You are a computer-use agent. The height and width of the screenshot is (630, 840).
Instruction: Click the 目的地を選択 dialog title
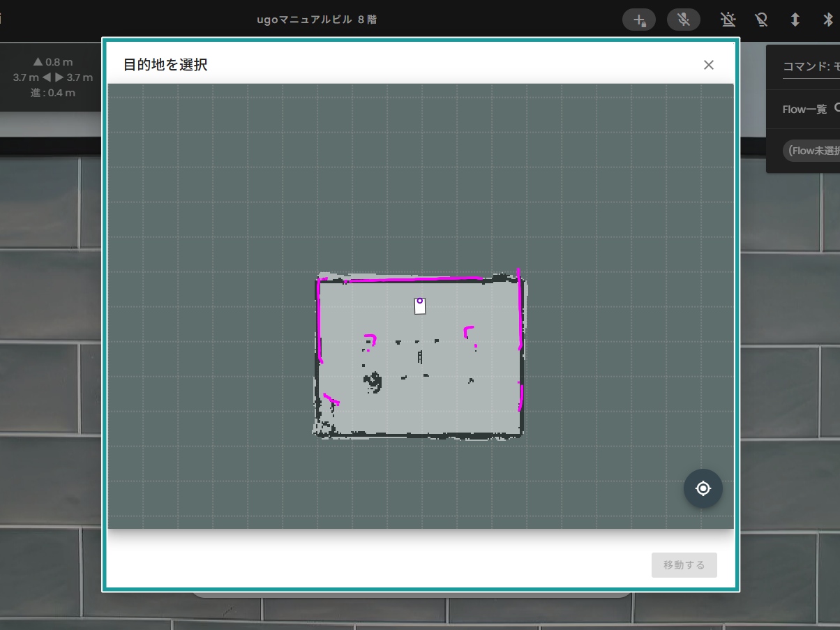pyautogui.click(x=165, y=65)
